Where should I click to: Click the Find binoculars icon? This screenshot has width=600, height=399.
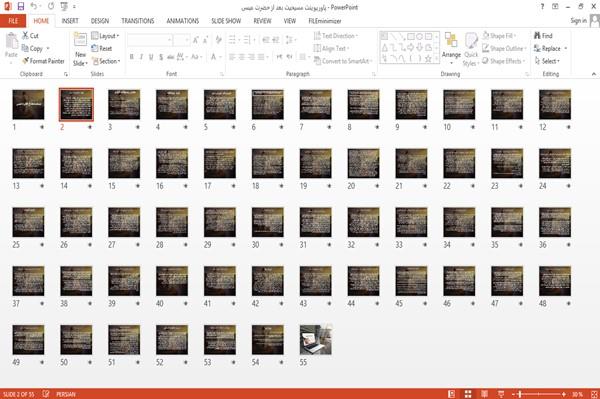[538, 36]
